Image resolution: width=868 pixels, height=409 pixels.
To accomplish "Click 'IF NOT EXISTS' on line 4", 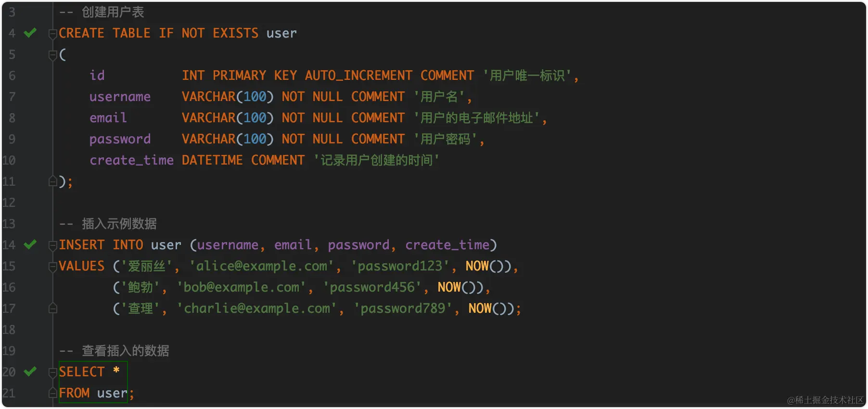I will click(209, 33).
